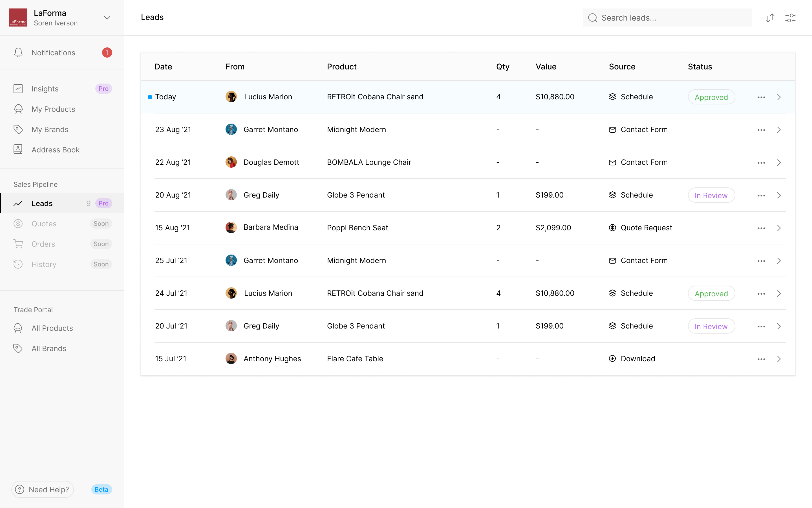Click the magnifier icon in the search box
The image size is (812, 508).
point(593,18)
